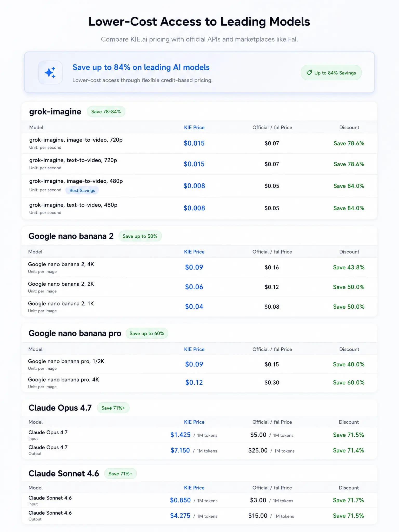Click the "Save 43.8%" discount
This screenshot has width=399, height=532.
coord(349,268)
